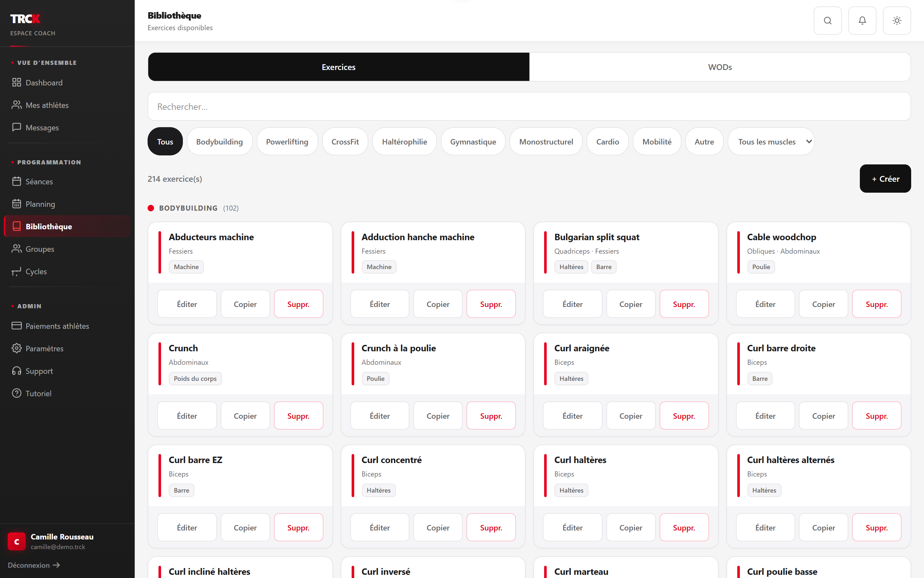
Task: Click the + Créer button
Action: tap(885, 179)
